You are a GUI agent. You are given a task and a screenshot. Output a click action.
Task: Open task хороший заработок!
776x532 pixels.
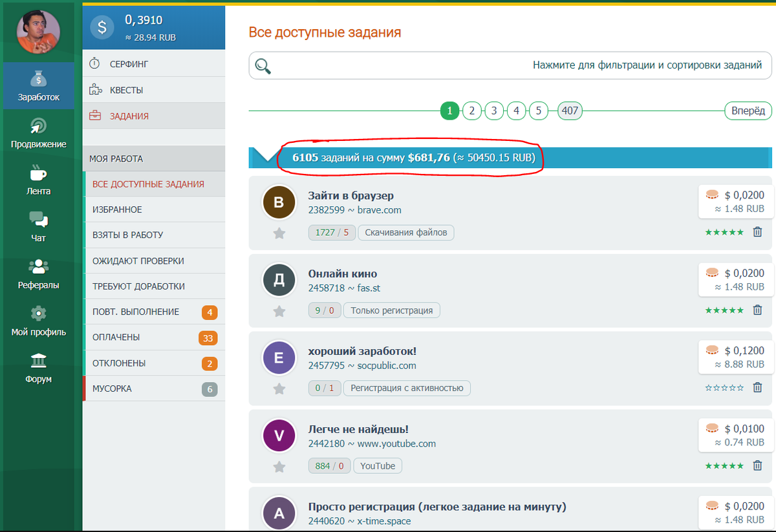363,351
